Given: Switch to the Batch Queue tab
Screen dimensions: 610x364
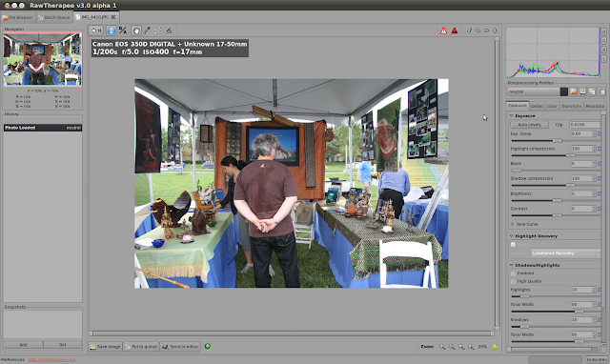Looking at the screenshot, I should click(x=54, y=17).
